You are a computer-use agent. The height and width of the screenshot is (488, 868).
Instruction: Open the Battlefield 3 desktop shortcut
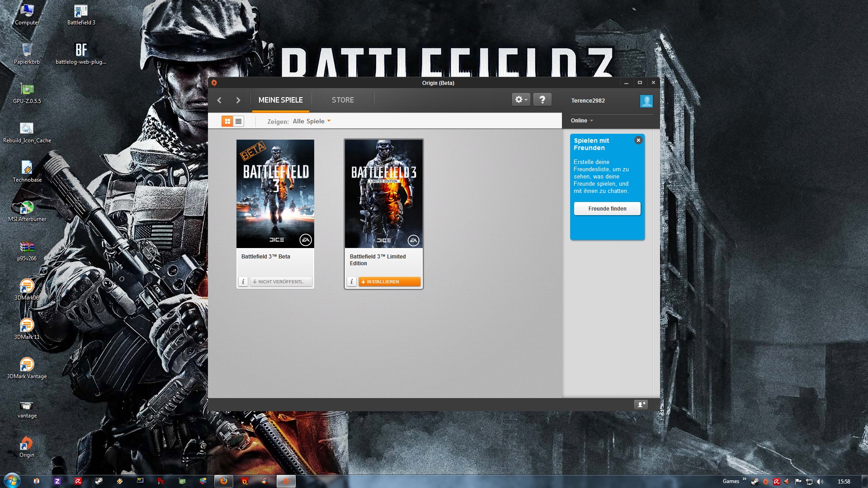coord(81,14)
